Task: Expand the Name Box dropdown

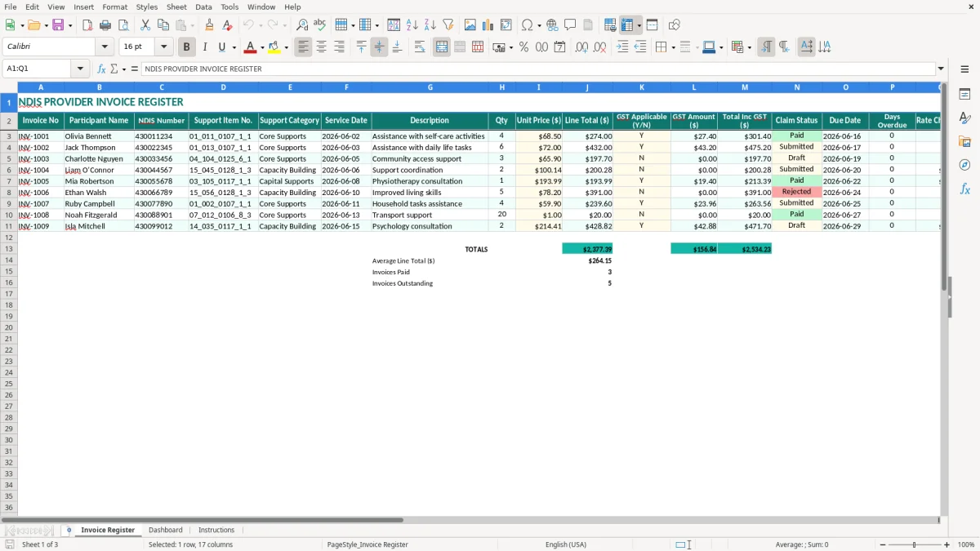Action: (80, 69)
